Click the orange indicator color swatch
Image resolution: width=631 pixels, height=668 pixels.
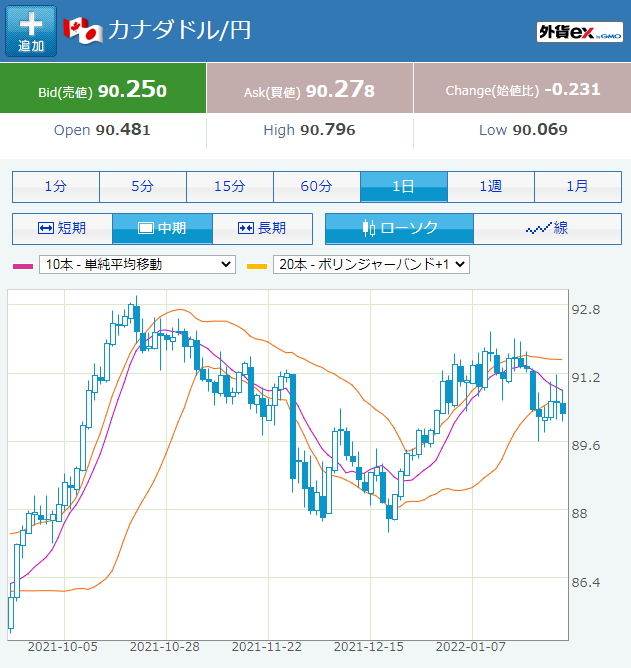(257, 266)
